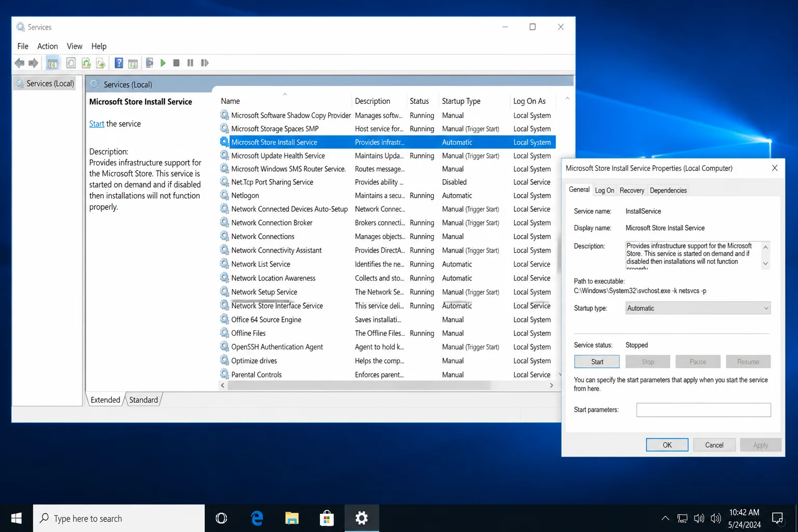The image size is (798, 532).
Task: Open the Recovery tab in Properties
Action: tap(632, 190)
